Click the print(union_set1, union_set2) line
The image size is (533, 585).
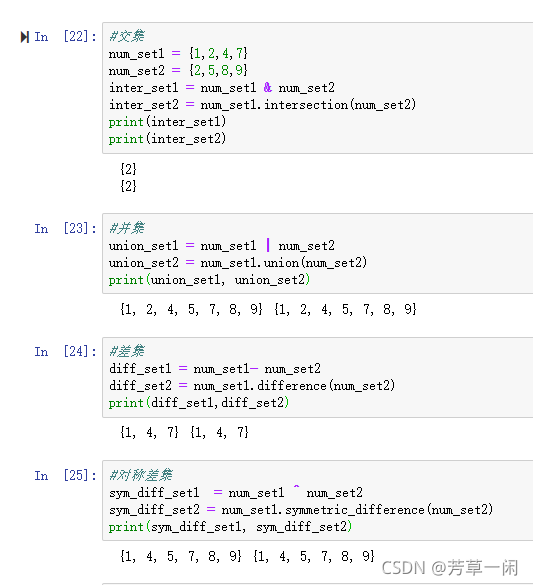[210, 280]
